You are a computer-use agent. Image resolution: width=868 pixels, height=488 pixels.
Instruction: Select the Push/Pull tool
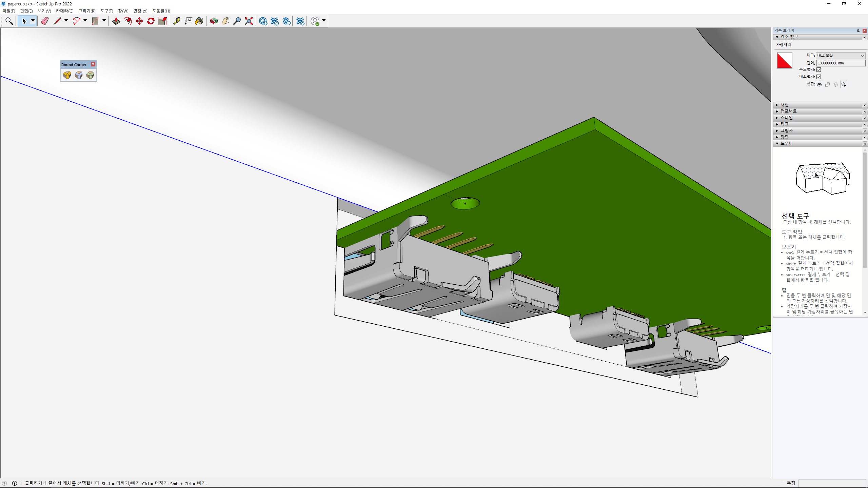[x=116, y=21]
